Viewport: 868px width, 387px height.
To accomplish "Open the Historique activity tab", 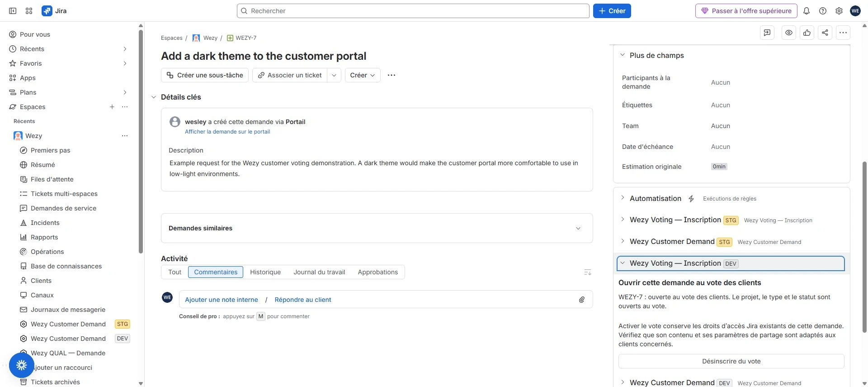I will 265,272.
